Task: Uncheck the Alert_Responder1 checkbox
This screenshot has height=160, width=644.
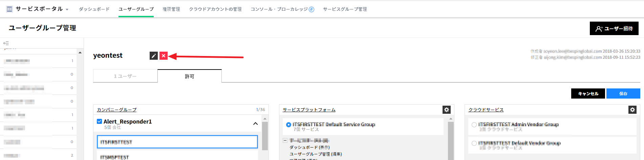Action: 99,122
